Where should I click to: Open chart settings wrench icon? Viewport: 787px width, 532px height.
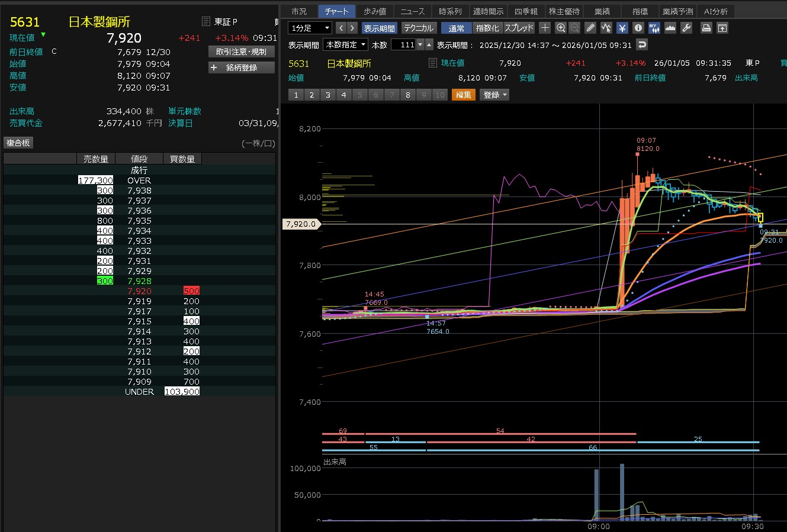(x=686, y=28)
